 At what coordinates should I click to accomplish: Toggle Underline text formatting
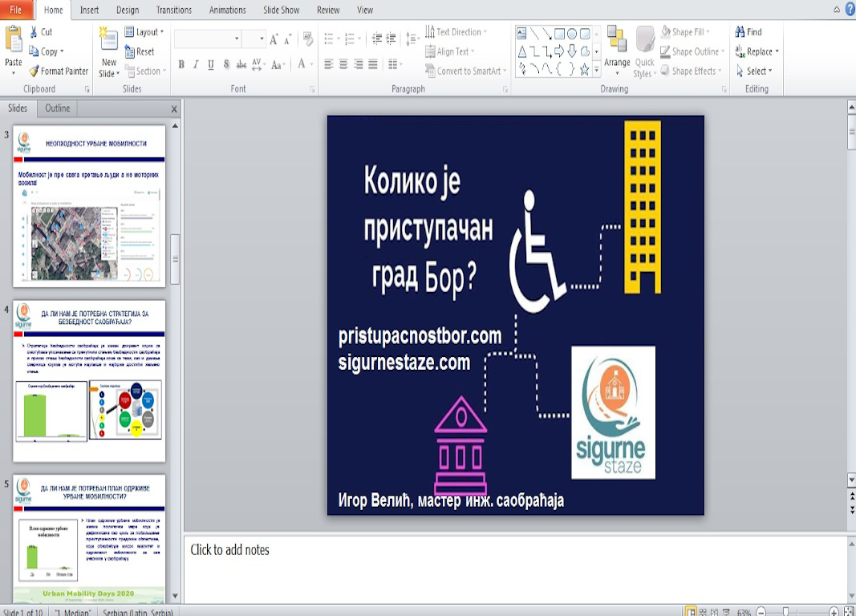pos(211,65)
